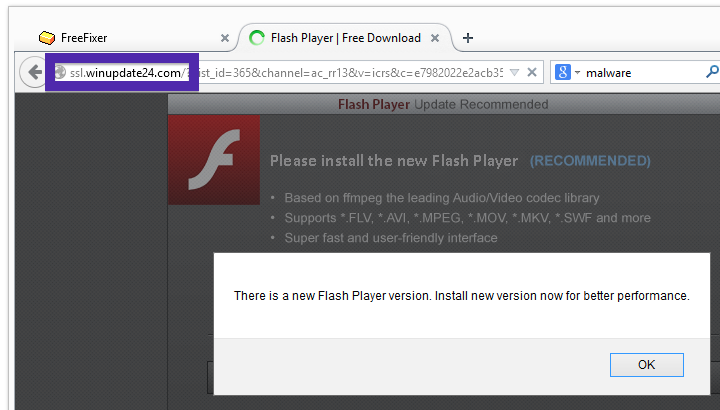Click the dialog message about new version

pos(461,296)
